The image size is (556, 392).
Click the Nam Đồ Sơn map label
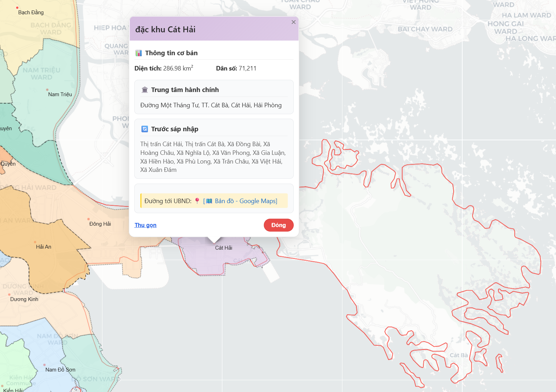tap(60, 370)
